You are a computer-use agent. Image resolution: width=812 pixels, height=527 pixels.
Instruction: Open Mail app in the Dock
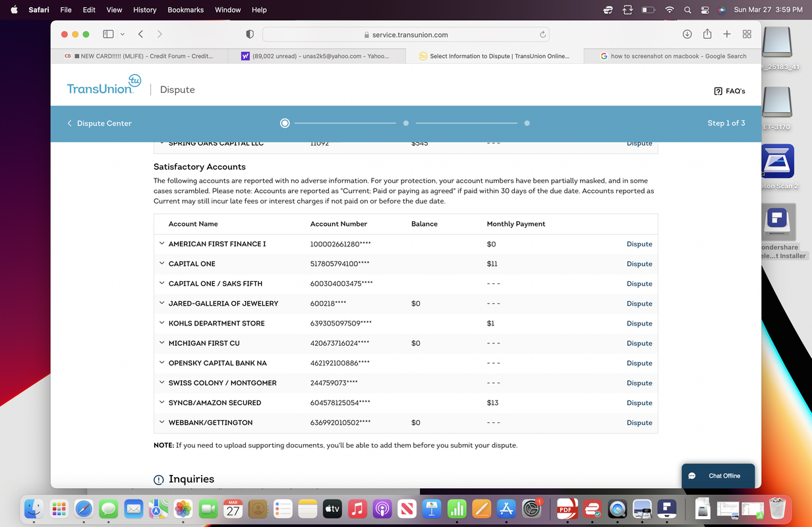tap(134, 509)
